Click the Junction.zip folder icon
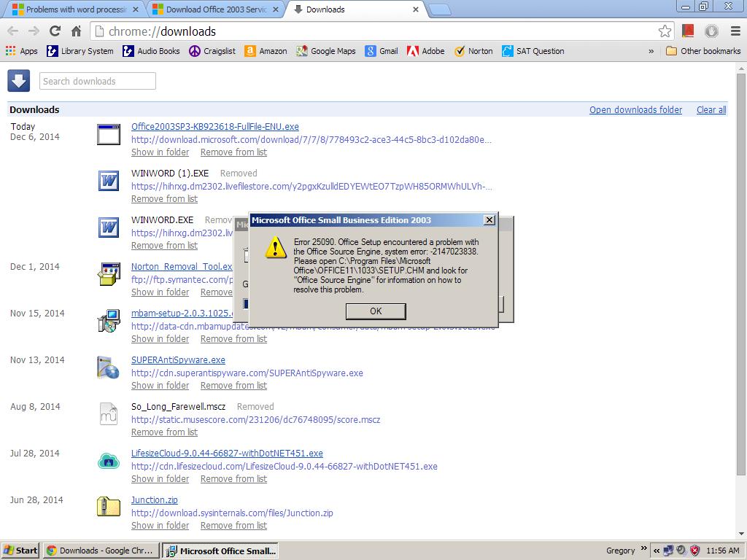 109,507
